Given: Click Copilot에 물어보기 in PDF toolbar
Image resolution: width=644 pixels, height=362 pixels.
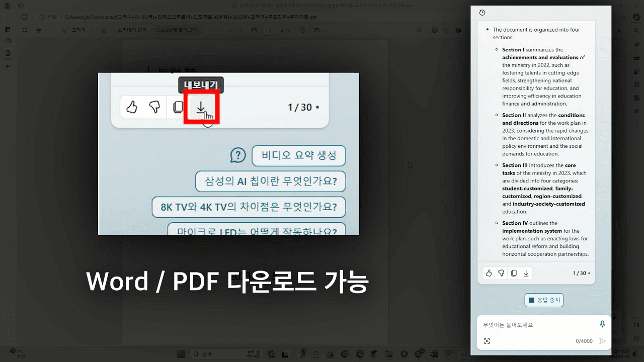Looking at the screenshot, I should (x=177, y=30).
